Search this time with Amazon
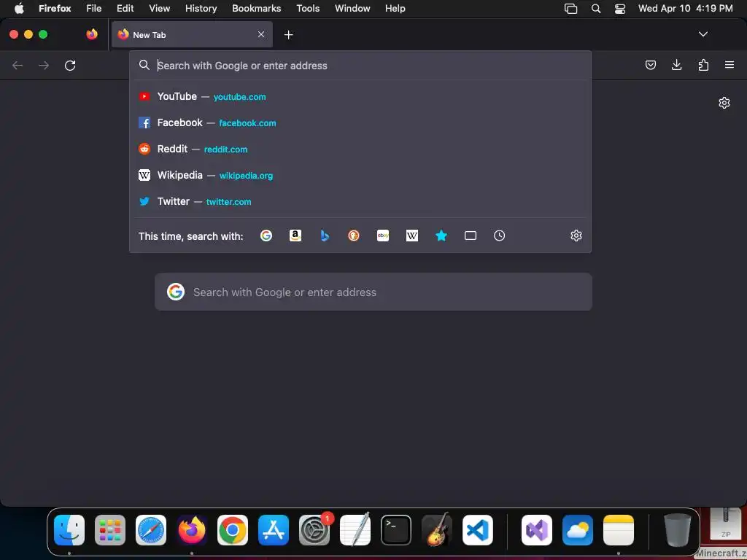The width and height of the screenshot is (747, 560). coord(295,236)
